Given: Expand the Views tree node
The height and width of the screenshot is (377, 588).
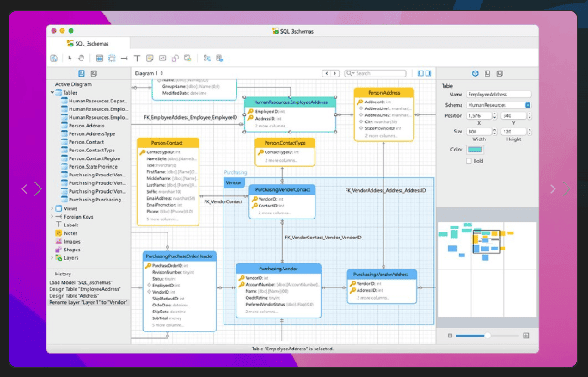Looking at the screenshot, I should (52, 208).
